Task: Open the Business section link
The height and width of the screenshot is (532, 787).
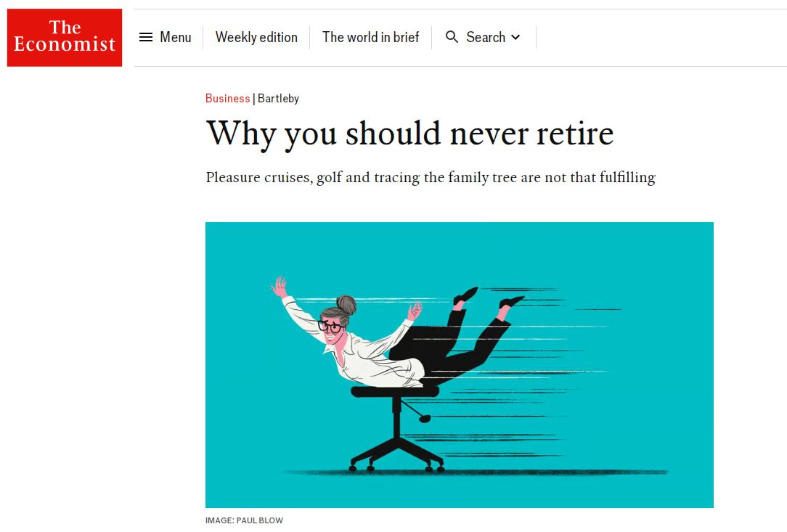Action: point(227,99)
